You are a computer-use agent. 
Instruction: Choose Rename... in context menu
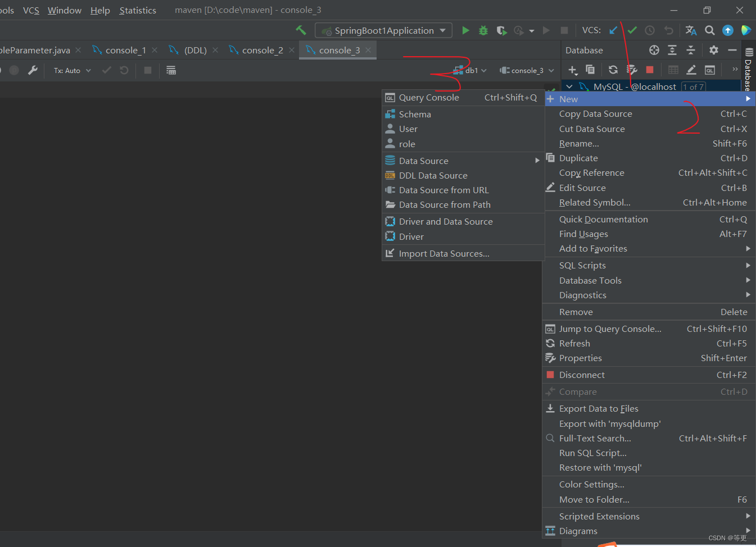[x=649, y=143]
